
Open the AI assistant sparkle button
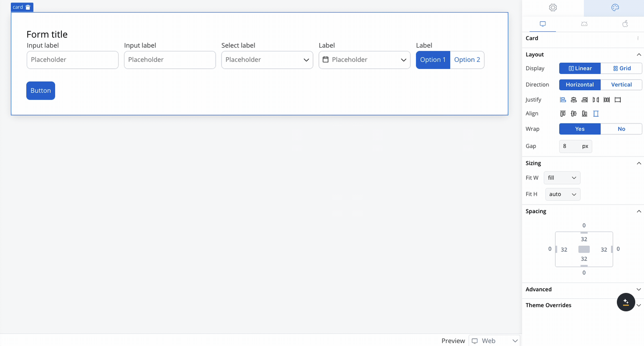pyautogui.click(x=626, y=302)
